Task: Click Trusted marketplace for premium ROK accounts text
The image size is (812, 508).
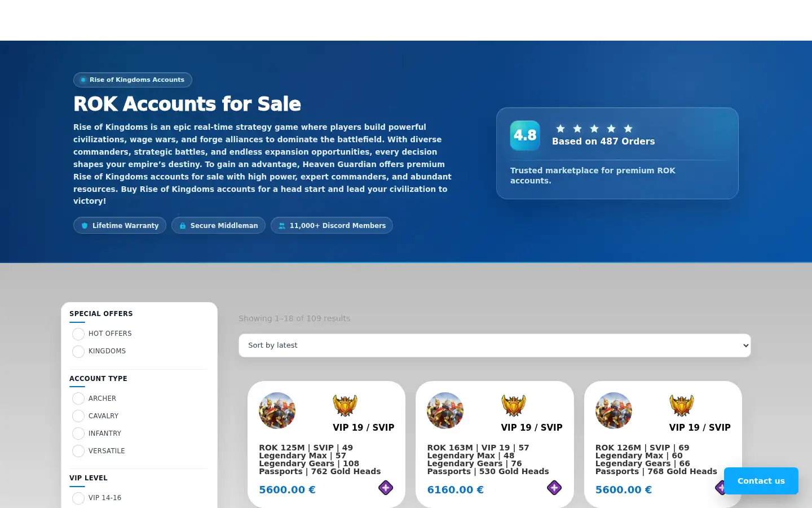Action: [x=593, y=176]
